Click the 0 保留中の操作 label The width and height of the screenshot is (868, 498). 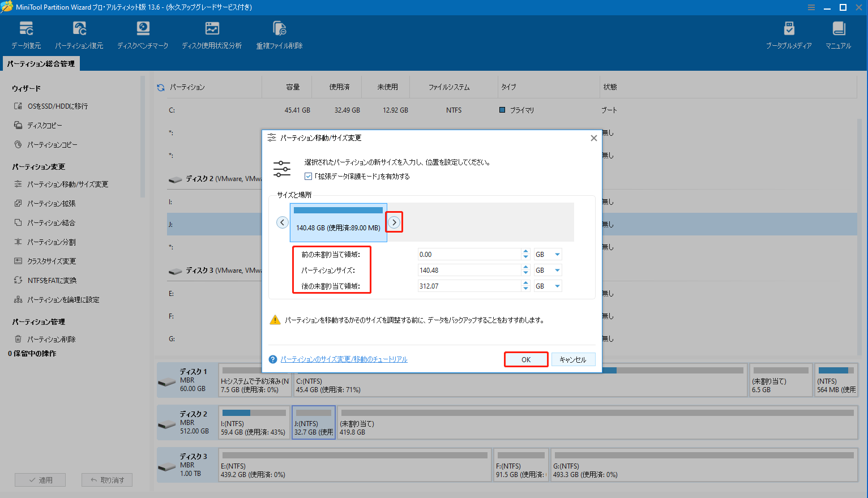pyautogui.click(x=32, y=354)
